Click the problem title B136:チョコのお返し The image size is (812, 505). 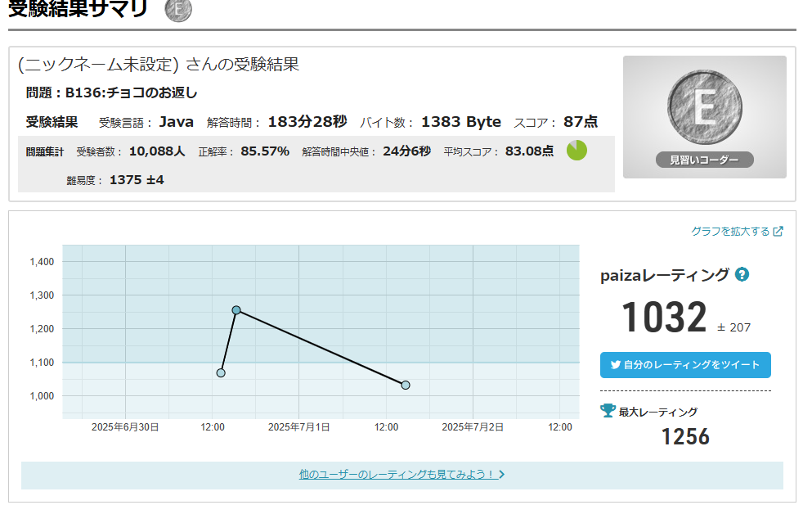pyautogui.click(x=132, y=92)
